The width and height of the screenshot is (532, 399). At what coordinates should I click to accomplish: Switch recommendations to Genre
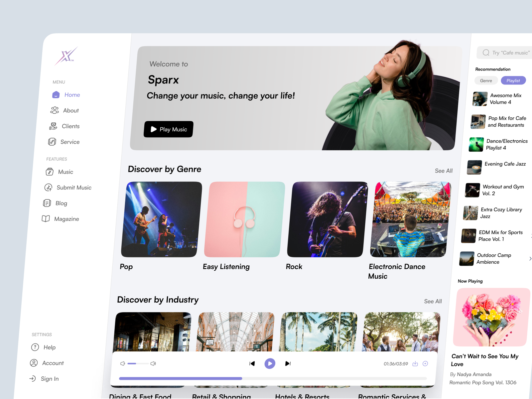486,80
